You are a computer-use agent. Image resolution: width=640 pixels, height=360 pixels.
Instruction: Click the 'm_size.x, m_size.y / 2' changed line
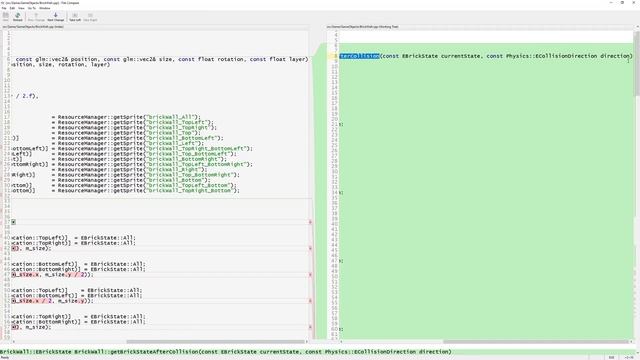click(52, 275)
